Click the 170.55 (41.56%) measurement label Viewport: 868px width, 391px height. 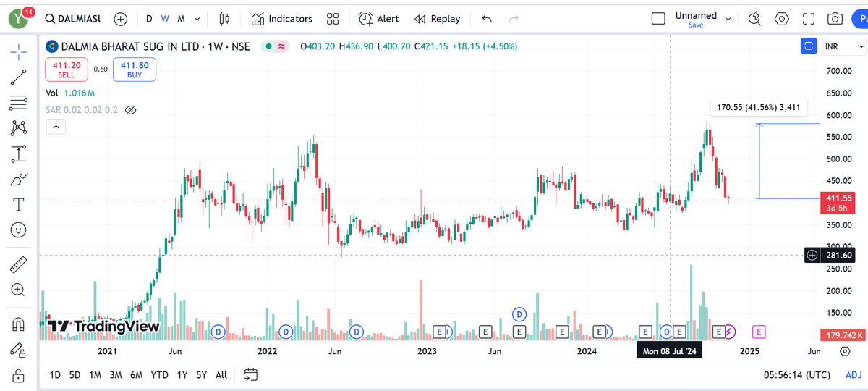[758, 108]
